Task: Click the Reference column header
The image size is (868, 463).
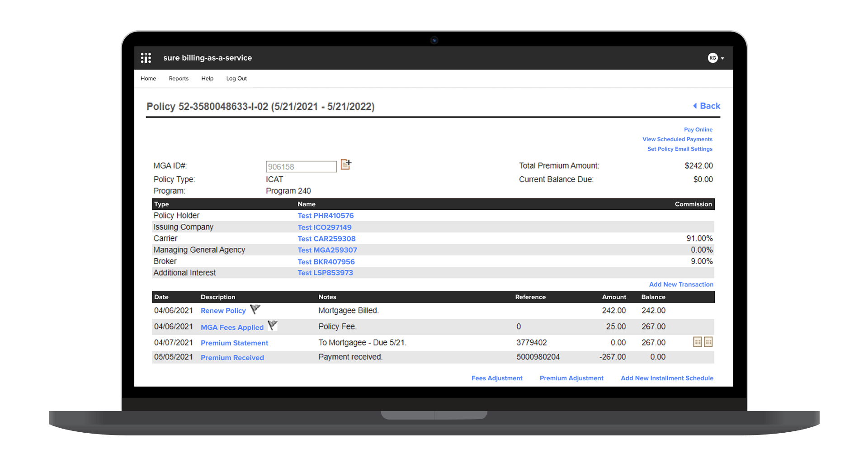Action: pyautogui.click(x=530, y=297)
